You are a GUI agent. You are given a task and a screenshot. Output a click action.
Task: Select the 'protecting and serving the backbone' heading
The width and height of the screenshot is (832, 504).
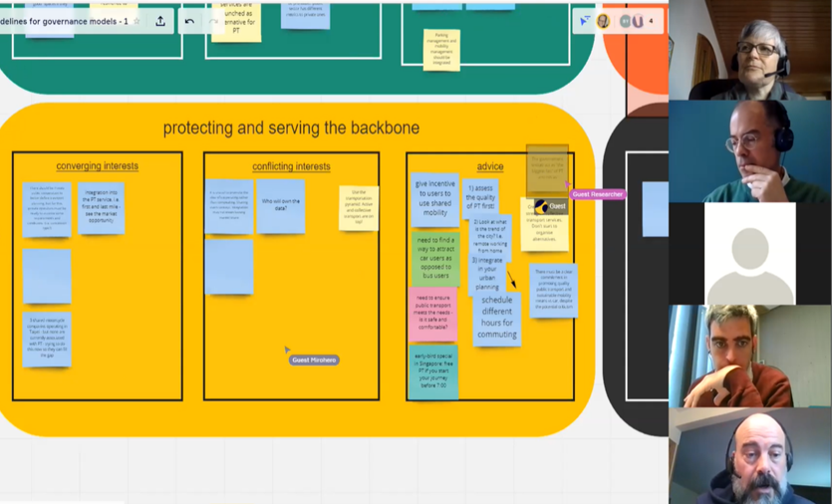291,127
